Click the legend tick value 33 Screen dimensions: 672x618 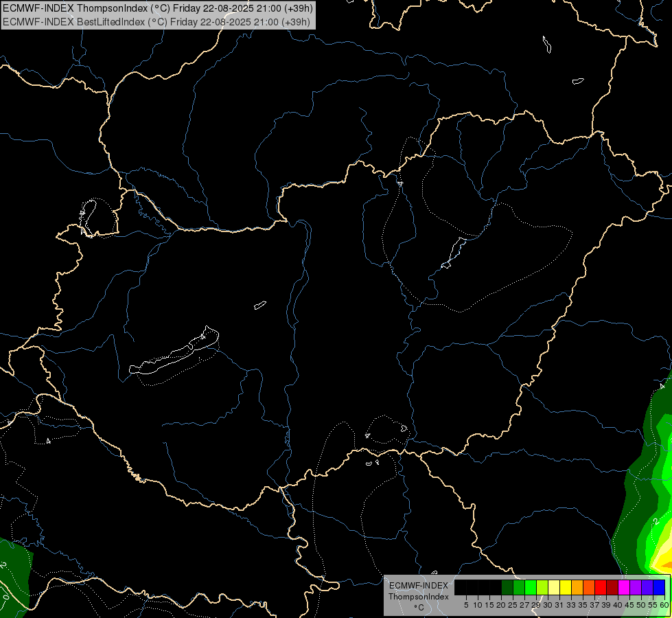[x=571, y=605]
